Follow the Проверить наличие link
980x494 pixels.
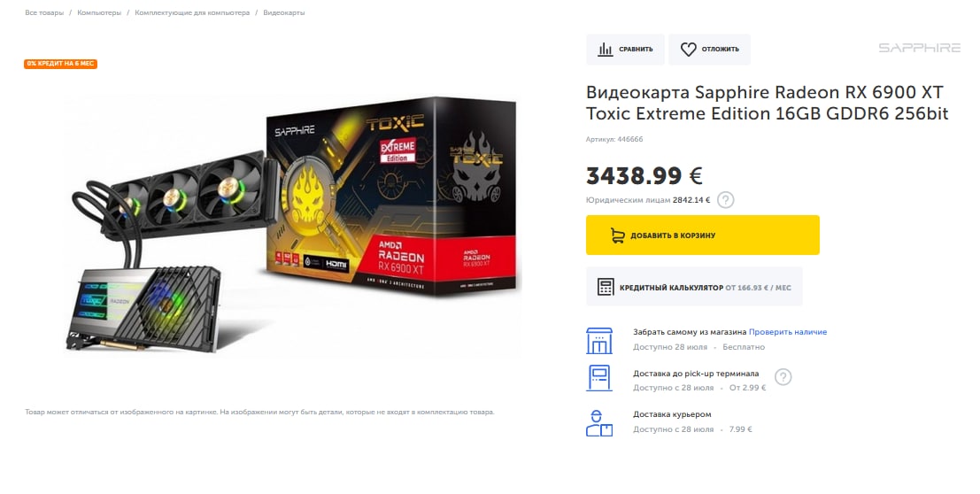[788, 332]
